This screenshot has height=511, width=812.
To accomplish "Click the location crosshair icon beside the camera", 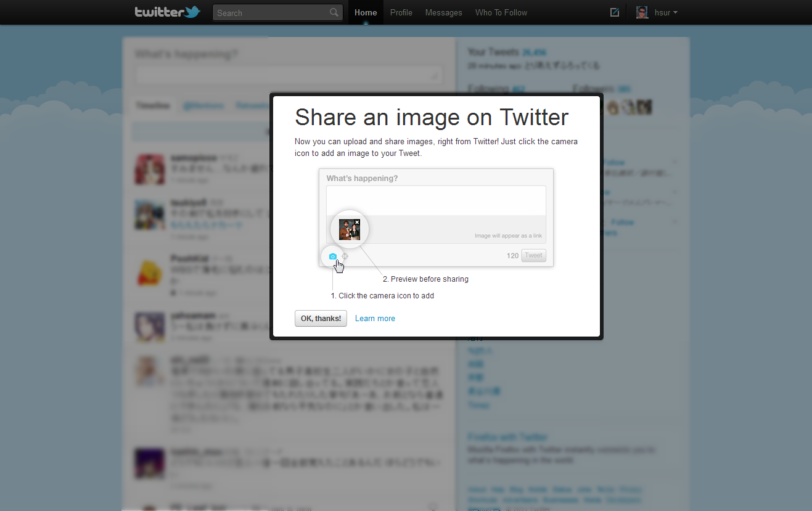I will click(x=345, y=256).
